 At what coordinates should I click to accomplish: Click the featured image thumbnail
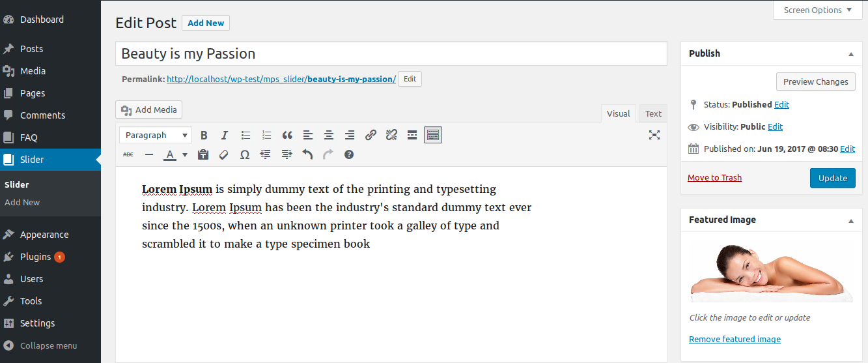point(772,272)
